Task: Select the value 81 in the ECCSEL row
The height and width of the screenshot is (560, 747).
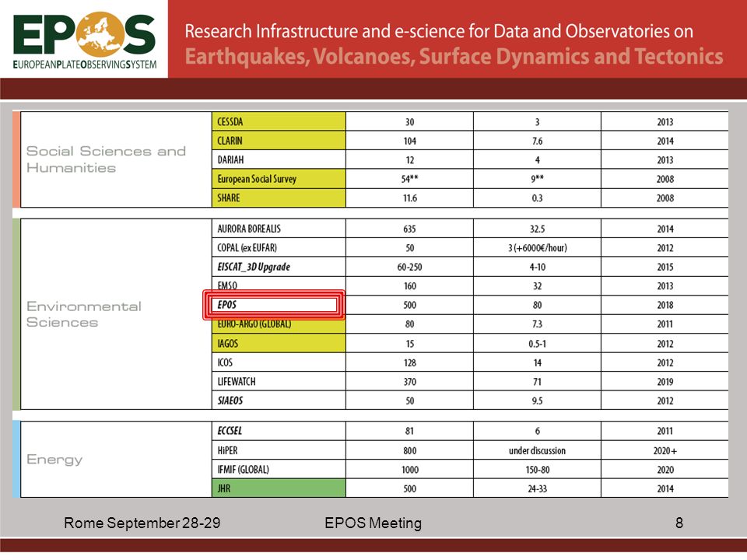Action: (410, 431)
